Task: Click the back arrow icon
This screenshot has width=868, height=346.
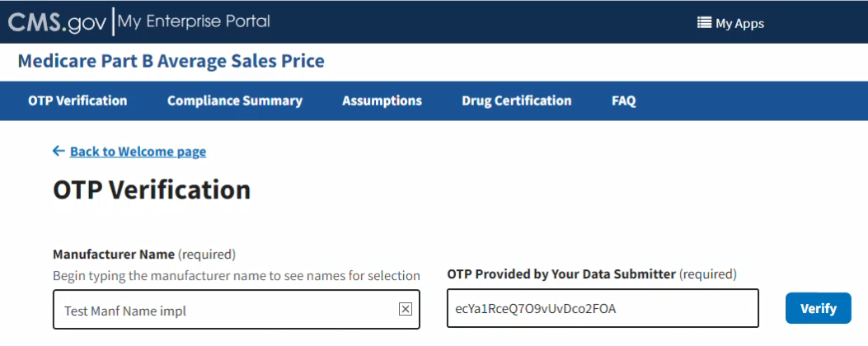Action: (x=59, y=151)
